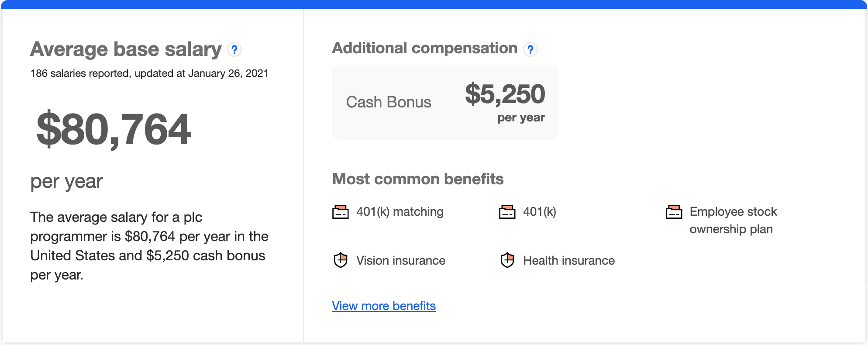
Task: Click the Most common benefits heading
Action: point(418,179)
